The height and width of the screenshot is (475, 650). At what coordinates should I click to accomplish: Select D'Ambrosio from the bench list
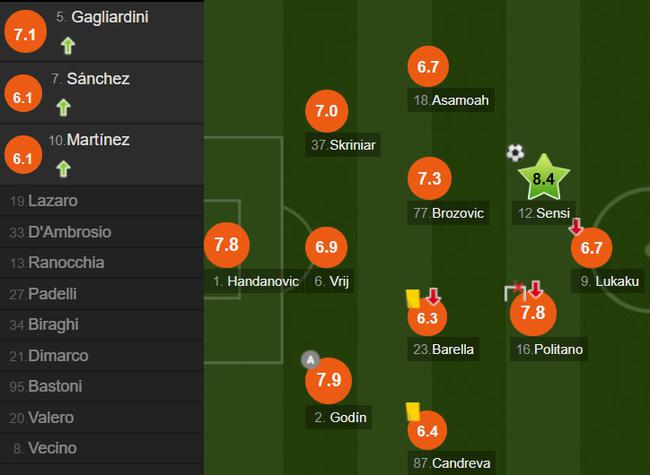pyautogui.click(x=102, y=232)
